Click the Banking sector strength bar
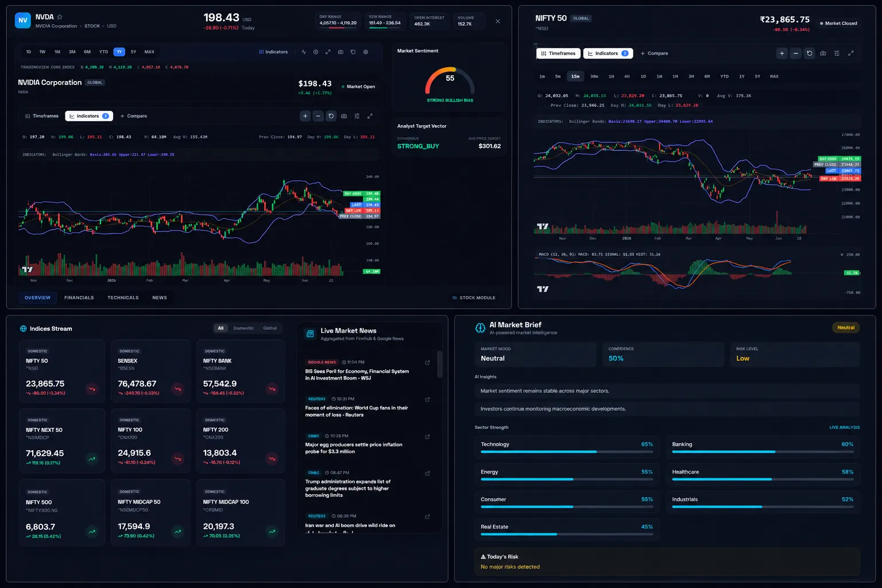Screen dimensions: 882x588 [x=763, y=452]
